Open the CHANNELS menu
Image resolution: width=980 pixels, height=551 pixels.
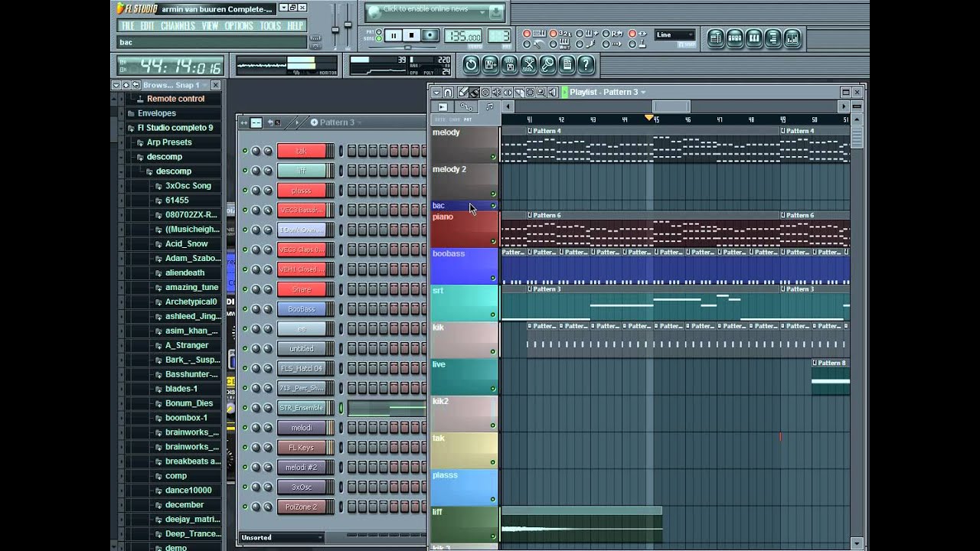click(x=178, y=26)
